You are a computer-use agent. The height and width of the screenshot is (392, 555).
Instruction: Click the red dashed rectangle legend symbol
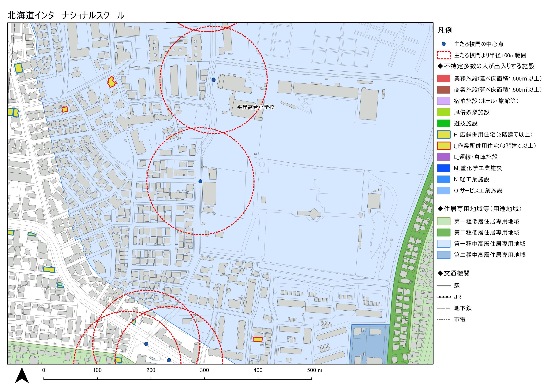tap(444, 55)
